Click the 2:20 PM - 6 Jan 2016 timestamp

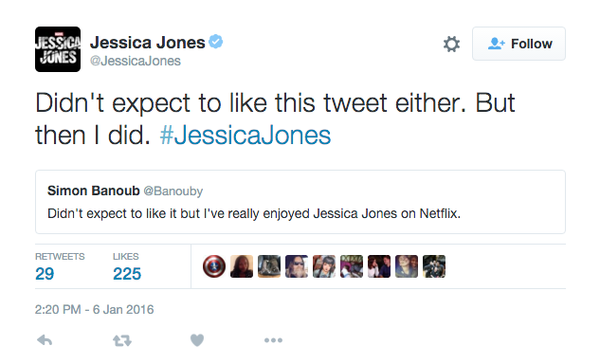pos(94,309)
